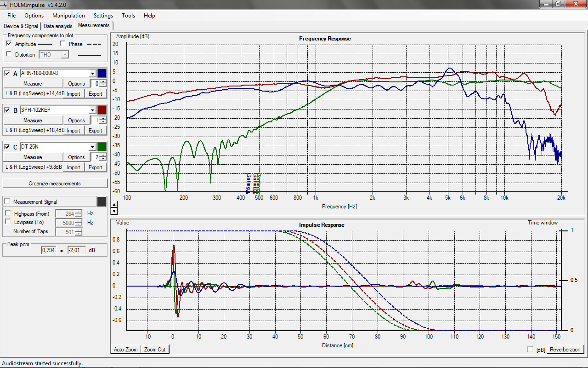588x368 pixels.
Task: Expand the DT-25N name dropdown
Action: click(x=92, y=147)
